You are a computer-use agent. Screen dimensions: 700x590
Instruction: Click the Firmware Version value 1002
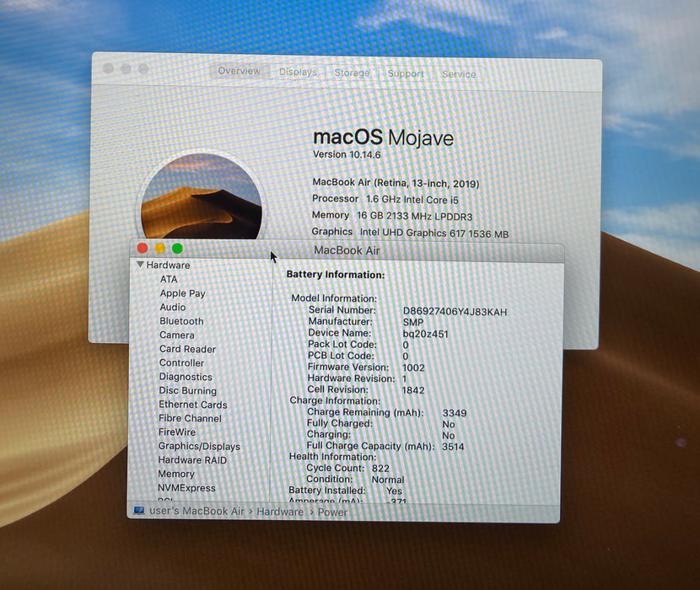tap(413, 367)
